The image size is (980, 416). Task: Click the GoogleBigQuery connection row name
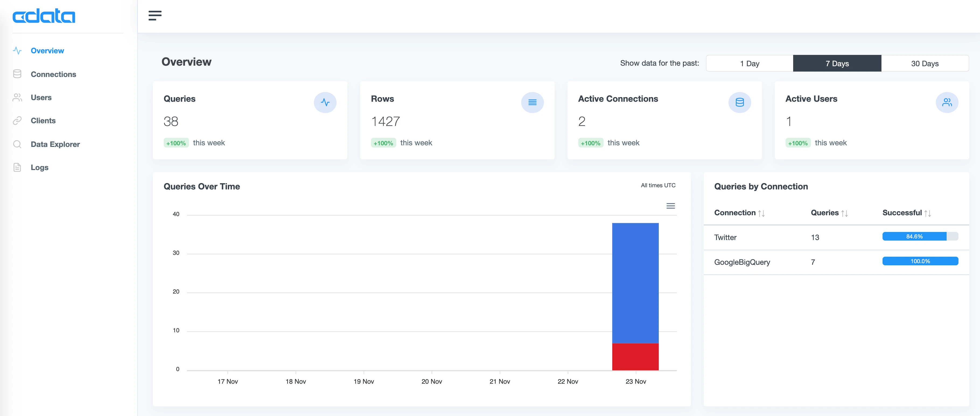(x=742, y=262)
